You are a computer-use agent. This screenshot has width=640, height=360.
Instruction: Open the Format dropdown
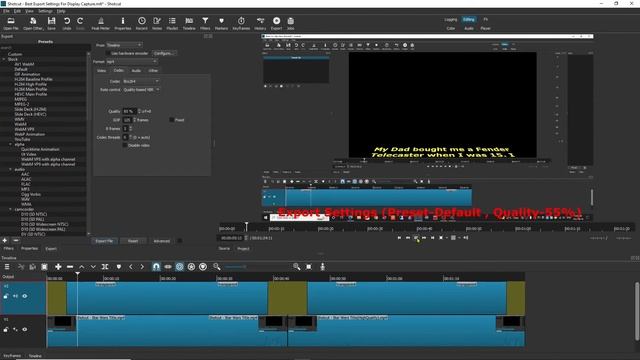[x=131, y=62]
